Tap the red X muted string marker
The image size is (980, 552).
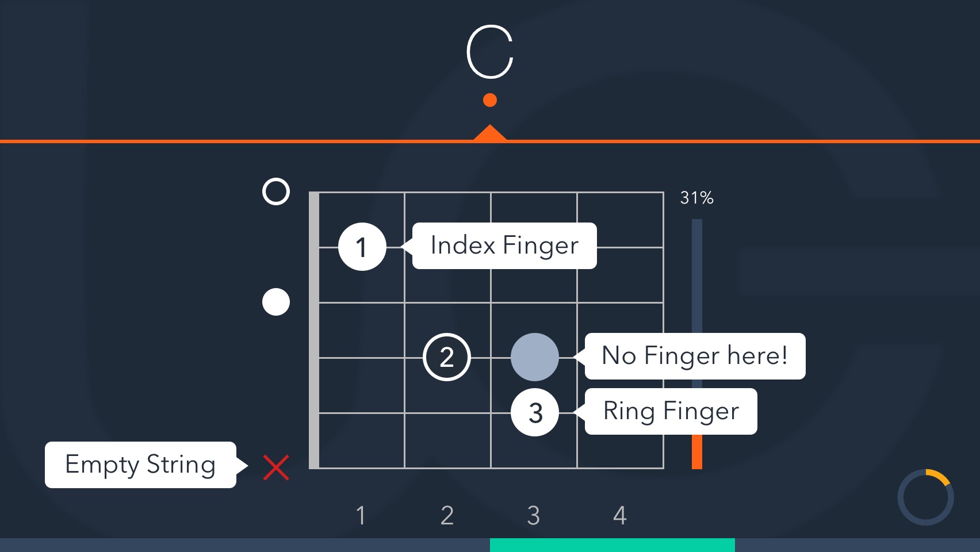click(x=276, y=467)
